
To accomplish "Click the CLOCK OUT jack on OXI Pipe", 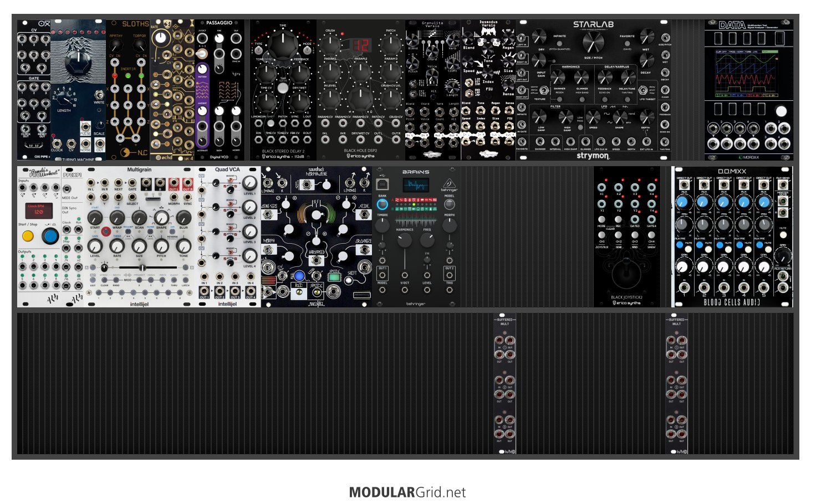I will [x=25, y=127].
